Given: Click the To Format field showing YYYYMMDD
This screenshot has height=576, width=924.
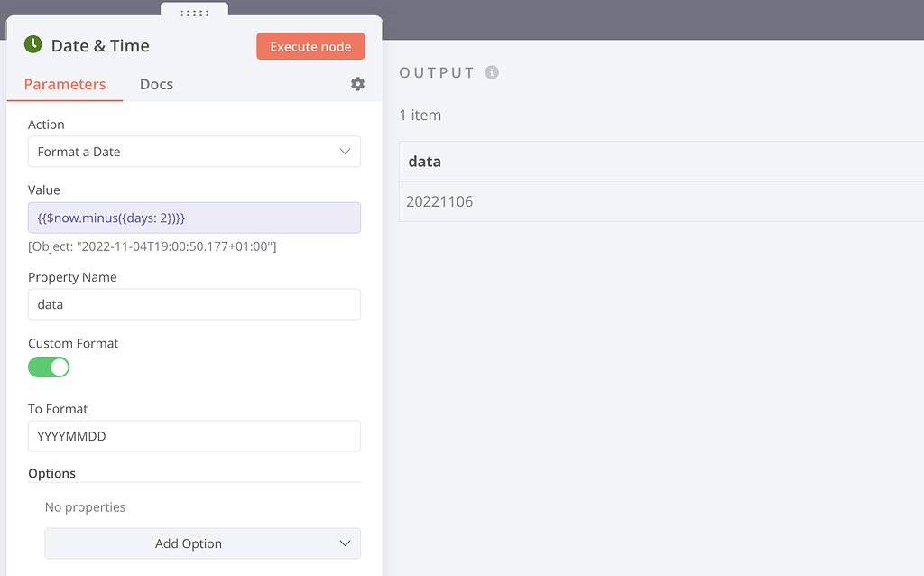Looking at the screenshot, I should (x=194, y=436).
